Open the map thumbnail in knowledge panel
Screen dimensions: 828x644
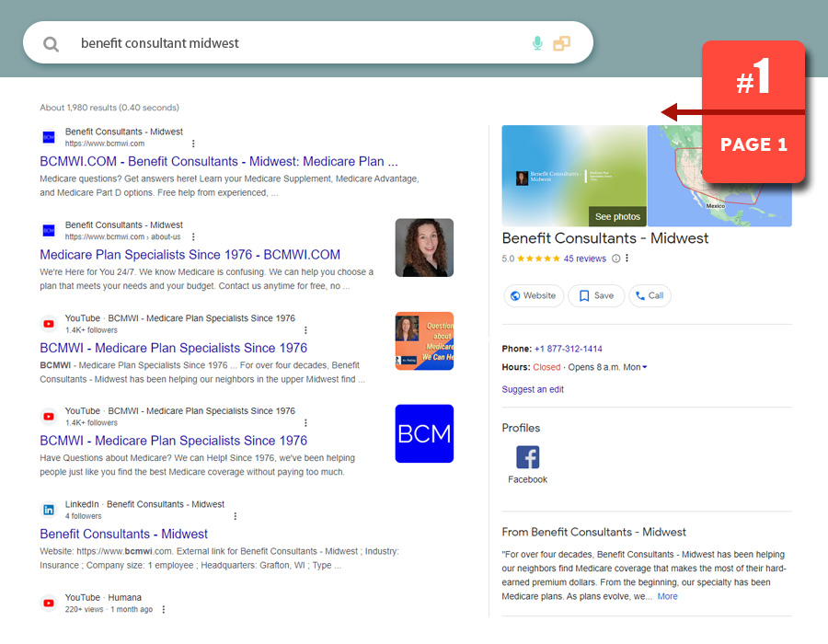(719, 176)
